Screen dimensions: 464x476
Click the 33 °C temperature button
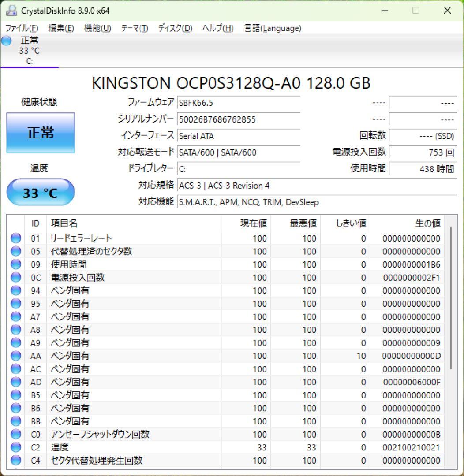pos(41,192)
